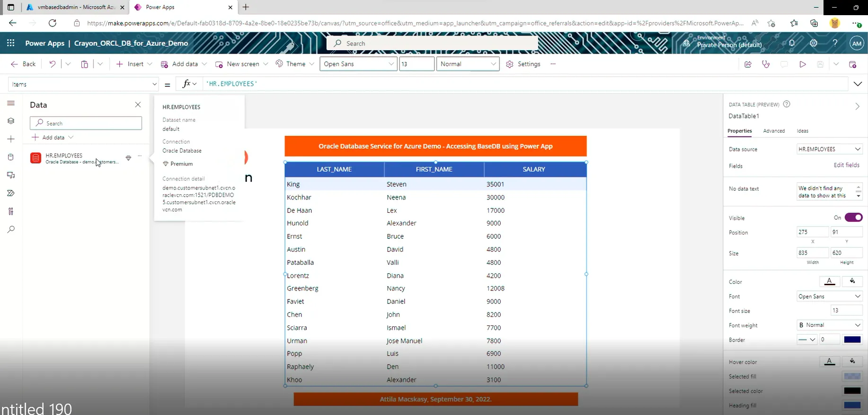The image size is (868, 415).
Task: Open the Open Sans font dropdown in toolbar
Action: coord(358,64)
